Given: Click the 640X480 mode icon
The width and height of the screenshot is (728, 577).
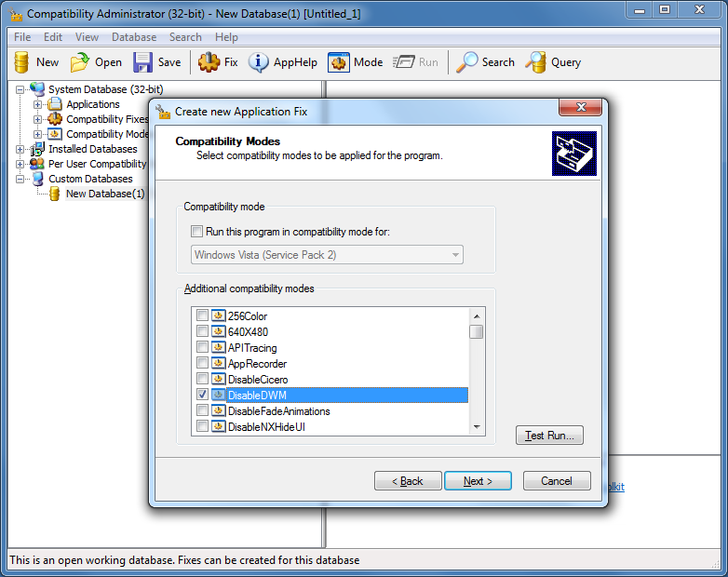Looking at the screenshot, I should (x=218, y=331).
